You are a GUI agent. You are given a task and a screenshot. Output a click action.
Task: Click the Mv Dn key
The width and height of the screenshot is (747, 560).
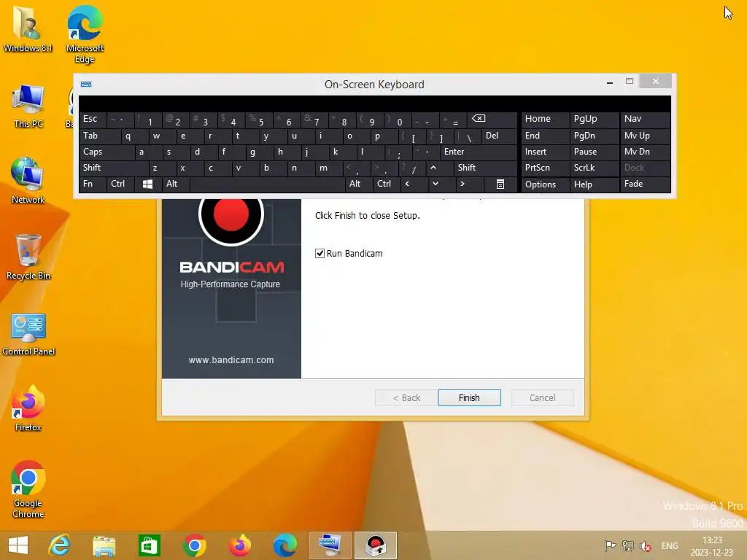pyautogui.click(x=645, y=152)
